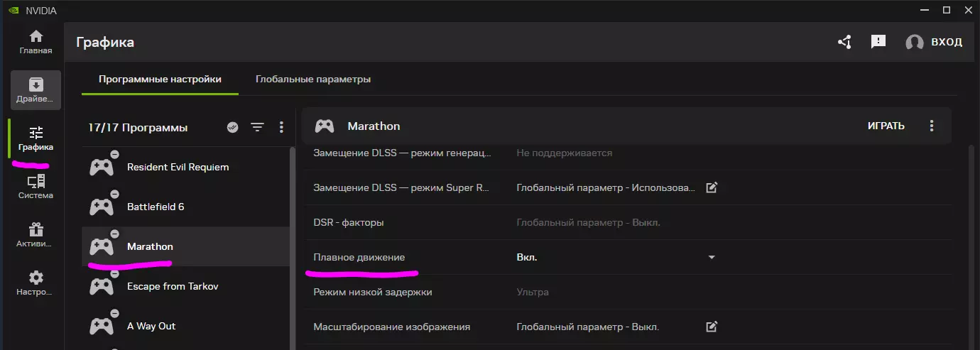Remove Battlefield 6 via minus badge
Image resolution: width=980 pixels, height=350 pixels.
click(114, 195)
